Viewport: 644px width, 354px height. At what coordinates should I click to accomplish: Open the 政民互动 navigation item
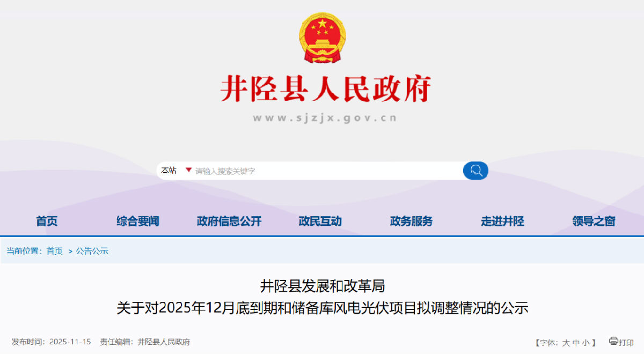(320, 221)
